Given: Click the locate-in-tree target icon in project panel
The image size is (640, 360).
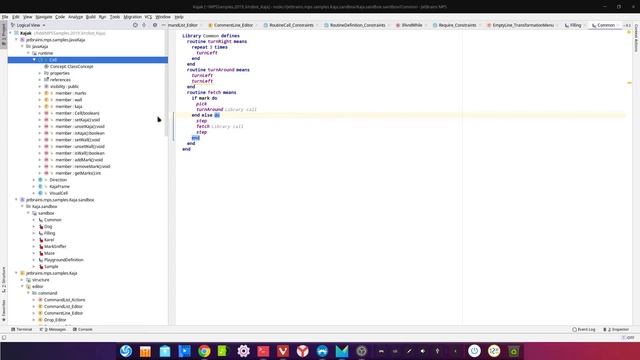Looking at the screenshot, I should (135, 25).
